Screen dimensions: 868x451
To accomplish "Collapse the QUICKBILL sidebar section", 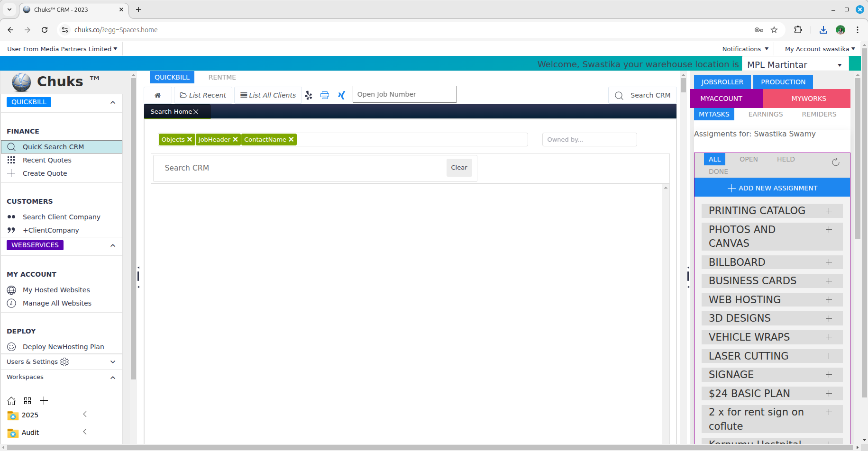I will [x=113, y=102].
